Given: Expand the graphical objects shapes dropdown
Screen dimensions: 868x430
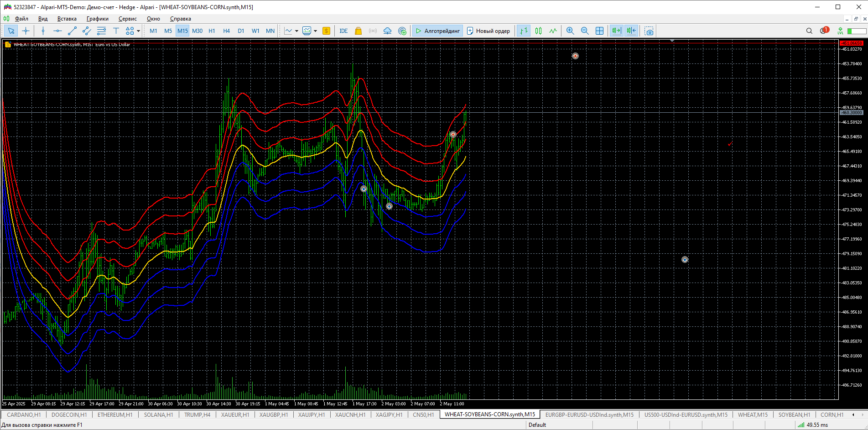Looking at the screenshot, I should (138, 31).
